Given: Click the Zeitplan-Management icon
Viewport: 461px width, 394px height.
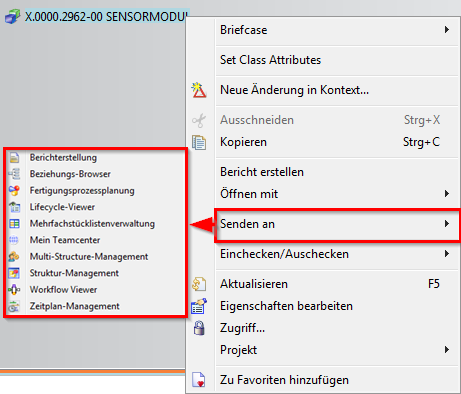Looking at the screenshot, I should click(x=14, y=306).
